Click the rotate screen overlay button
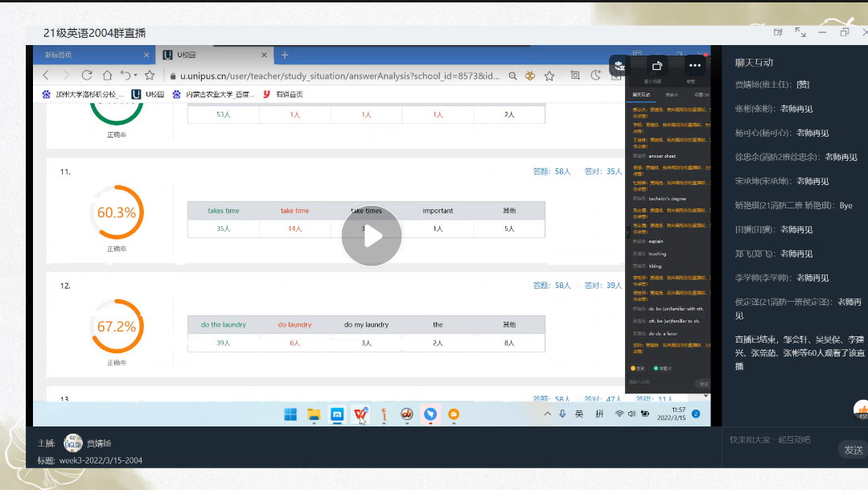The height and width of the screenshot is (490, 868). 657,65
